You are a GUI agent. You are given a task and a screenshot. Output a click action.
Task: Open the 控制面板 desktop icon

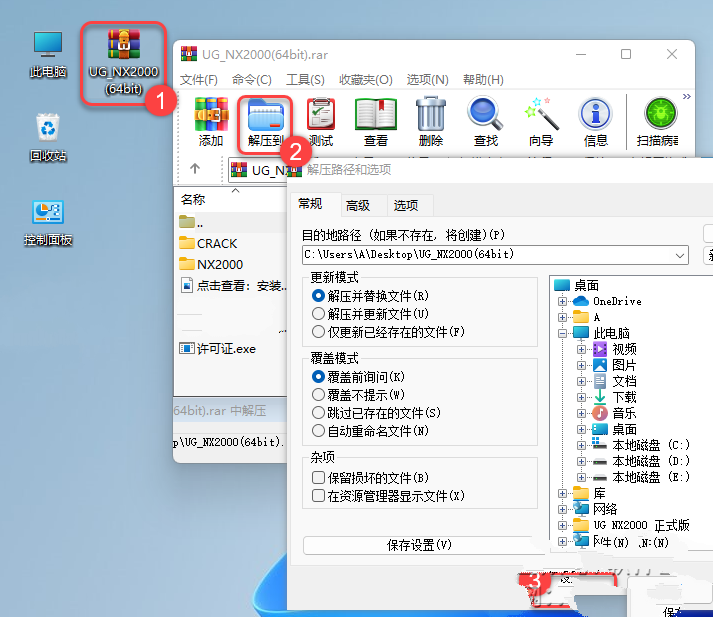pyautogui.click(x=48, y=223)
